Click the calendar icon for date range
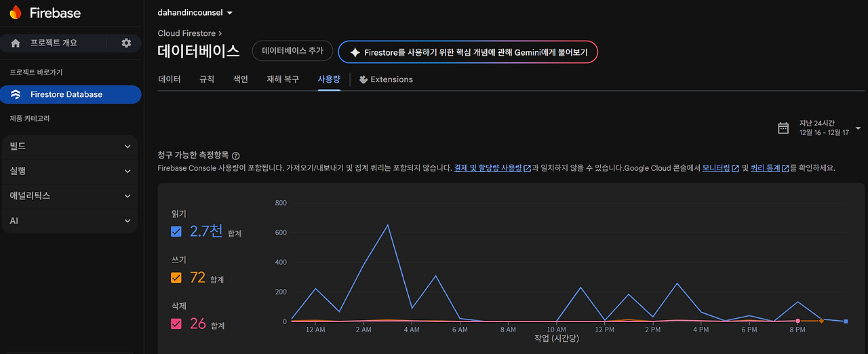Screen dimensions: 868x354 pos(783,127)
